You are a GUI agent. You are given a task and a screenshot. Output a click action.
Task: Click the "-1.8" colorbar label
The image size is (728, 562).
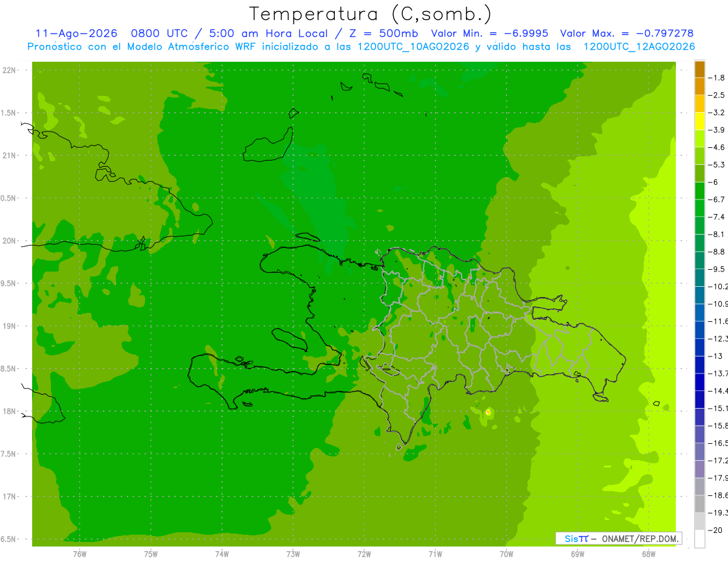(x=716, y=78)
